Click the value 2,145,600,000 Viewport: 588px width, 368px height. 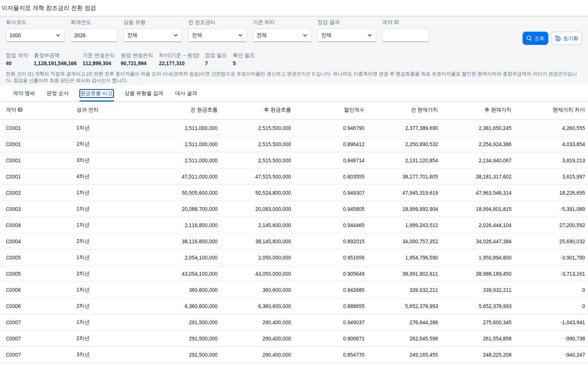click(275, 225)
